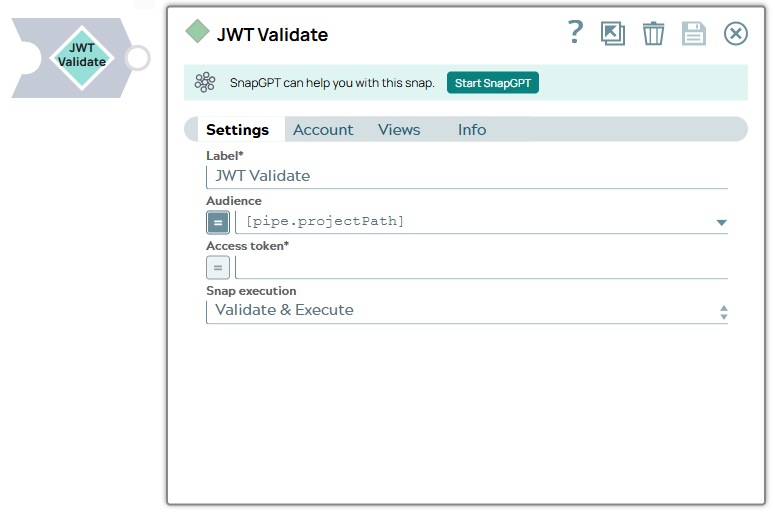Open the Views tab
This screenshot has width=775, height=516.
pyautogui.click(x=399, y=130)
